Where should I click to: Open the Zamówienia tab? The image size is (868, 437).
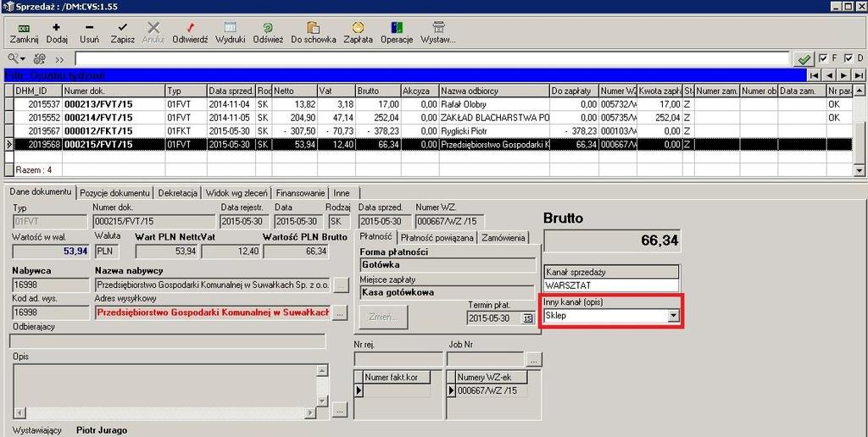tap(504, 238)
